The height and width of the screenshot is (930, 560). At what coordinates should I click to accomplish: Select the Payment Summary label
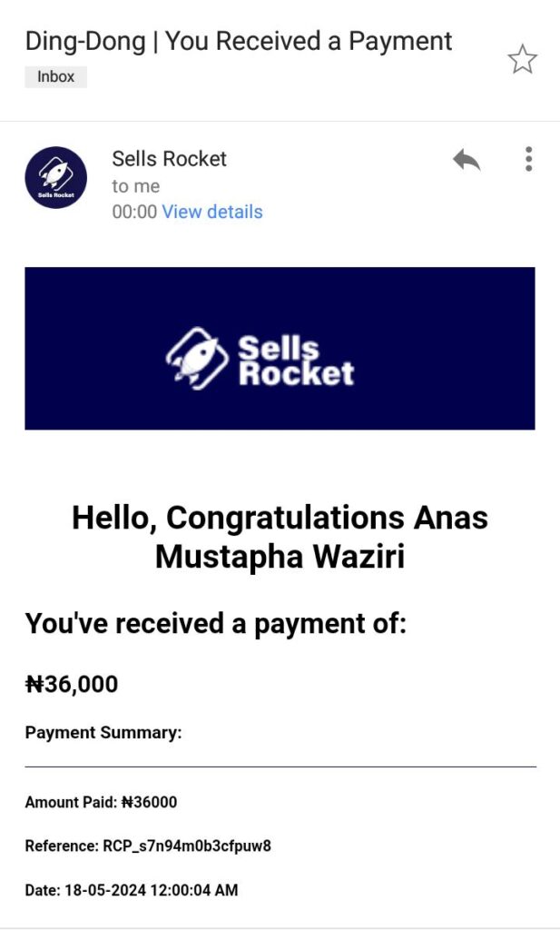[103, 733]
